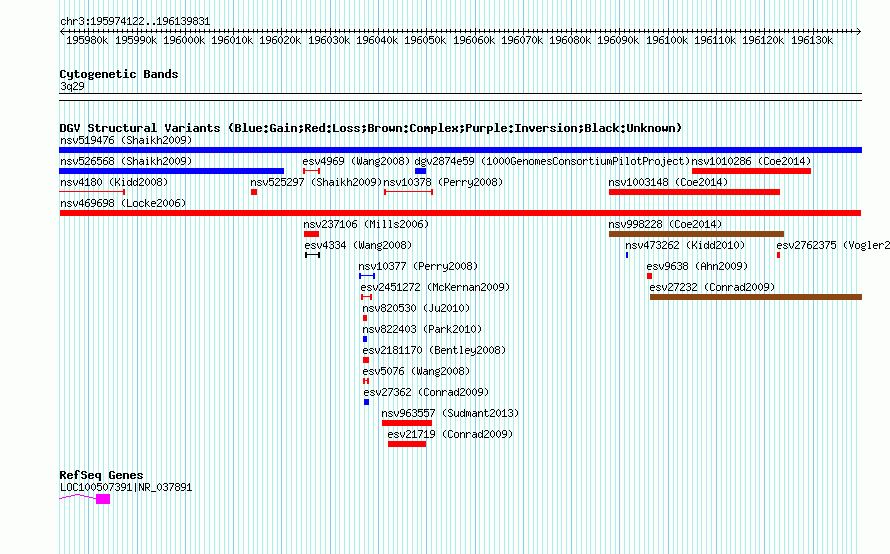Click the small red nsv525297 block

(x=254, y=192)
